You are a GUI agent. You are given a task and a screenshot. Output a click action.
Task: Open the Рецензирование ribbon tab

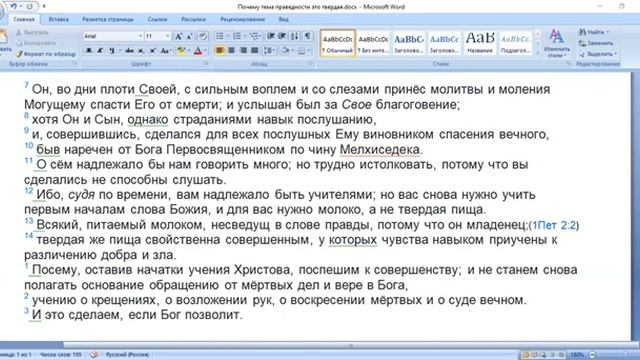click(242, 19)
